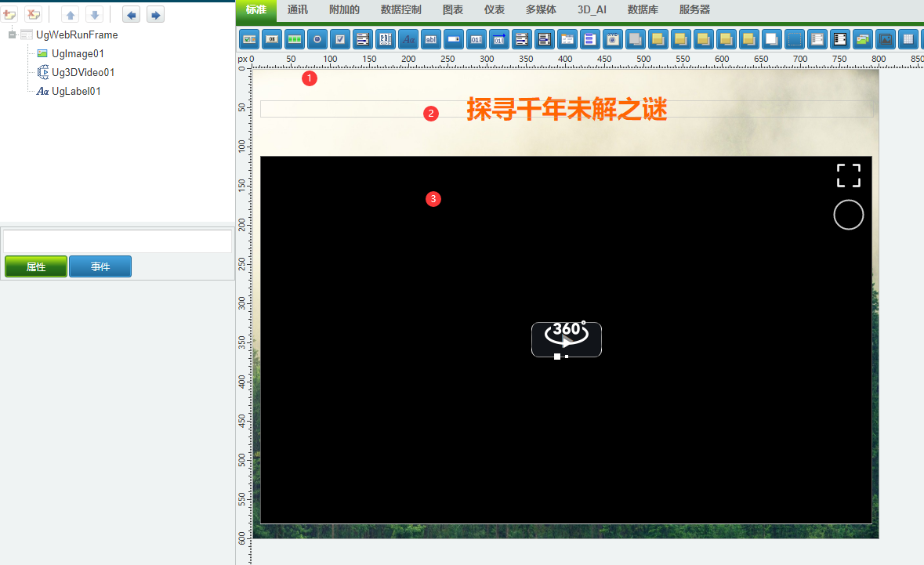Switch to the 数据库 tab
The height and width of the screenshot is (565, 924).
pyautogui.click(x=643, y=10)
